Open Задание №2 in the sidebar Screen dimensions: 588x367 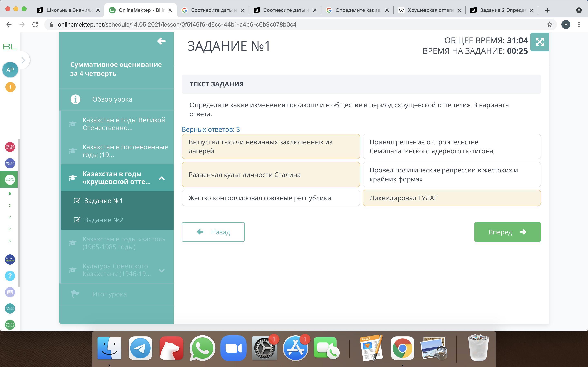[104, 220]
